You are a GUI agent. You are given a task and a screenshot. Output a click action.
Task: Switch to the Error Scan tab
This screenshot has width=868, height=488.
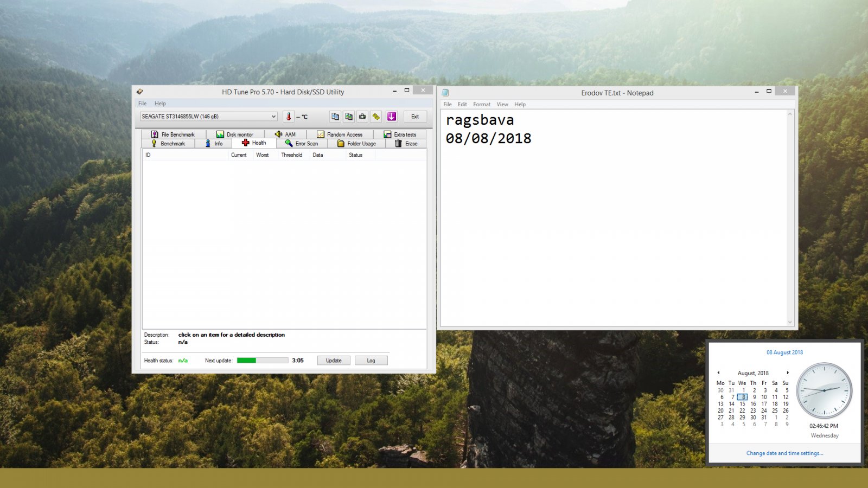(x=302, y=144)
